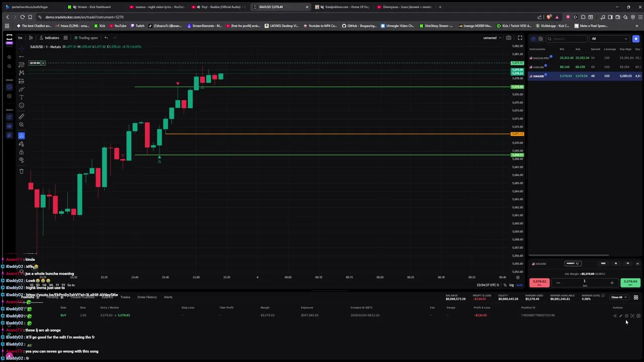Click the zoom in magnifier in left sidebar
The height and width of the screenshot is (362, 644).
pos(9,57)
